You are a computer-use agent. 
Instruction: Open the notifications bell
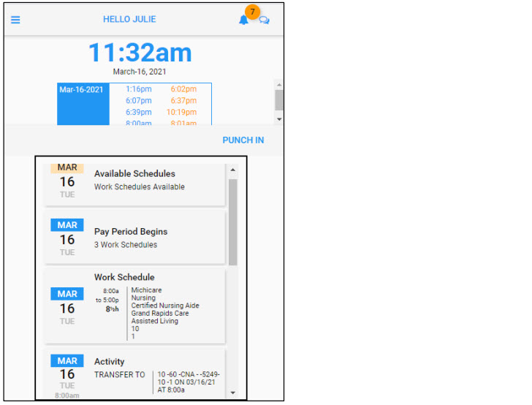(243, 20)
